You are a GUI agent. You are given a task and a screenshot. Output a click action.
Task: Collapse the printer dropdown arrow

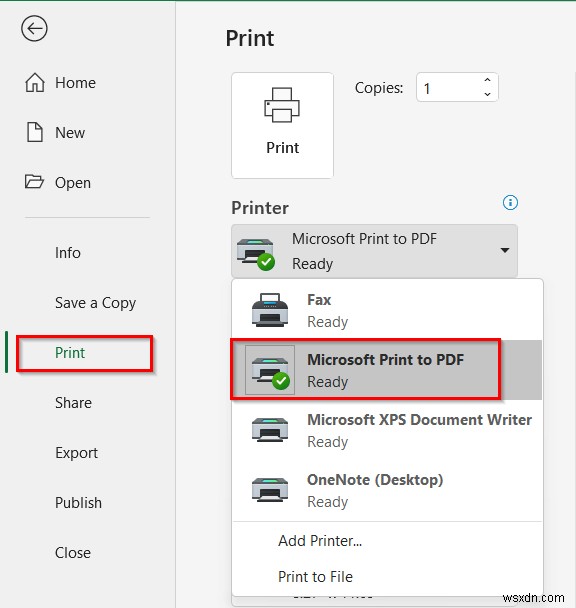tap(505, 250)
